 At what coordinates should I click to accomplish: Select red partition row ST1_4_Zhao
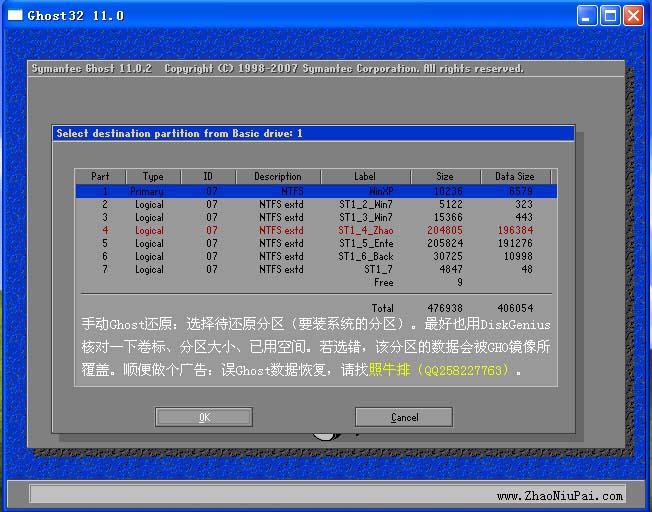click(316, 230)
